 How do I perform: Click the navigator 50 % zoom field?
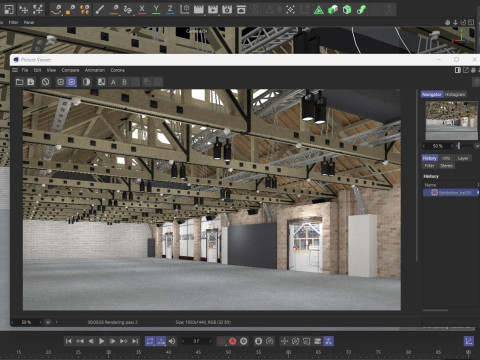point(438,146)
